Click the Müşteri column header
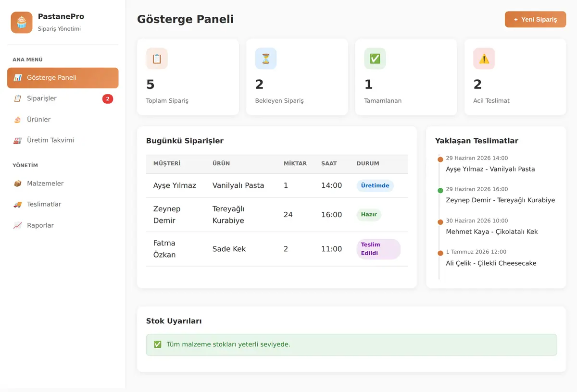This screenshot has height=392, width=577. [x=167, y=163]
